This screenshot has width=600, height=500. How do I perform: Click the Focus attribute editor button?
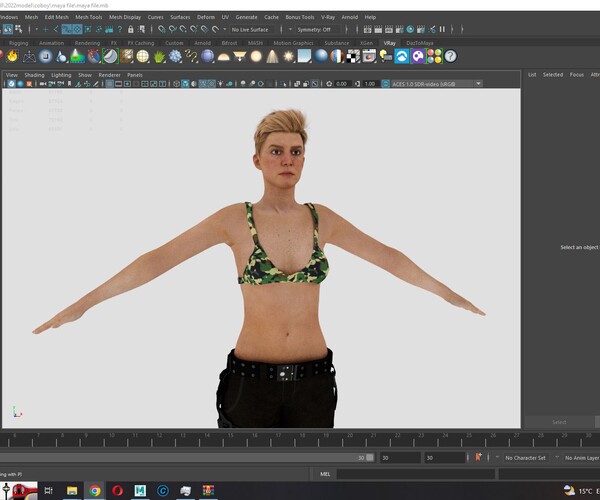point(577,75)
